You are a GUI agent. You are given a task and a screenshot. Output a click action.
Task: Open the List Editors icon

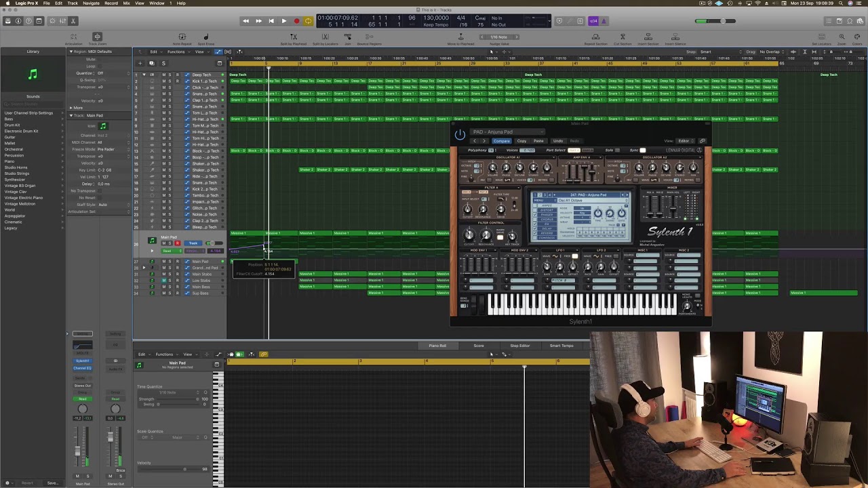[829, 21]
